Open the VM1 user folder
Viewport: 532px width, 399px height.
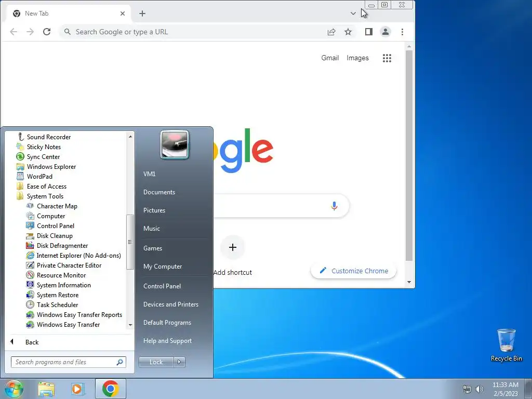[x=149, y=174]
